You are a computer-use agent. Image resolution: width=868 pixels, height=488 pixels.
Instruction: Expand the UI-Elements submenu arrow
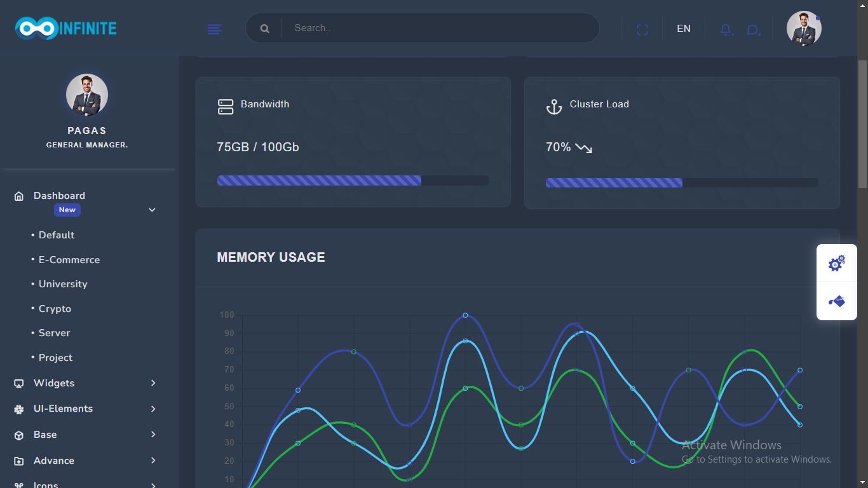pyautogui.click(x=153, y=409)
